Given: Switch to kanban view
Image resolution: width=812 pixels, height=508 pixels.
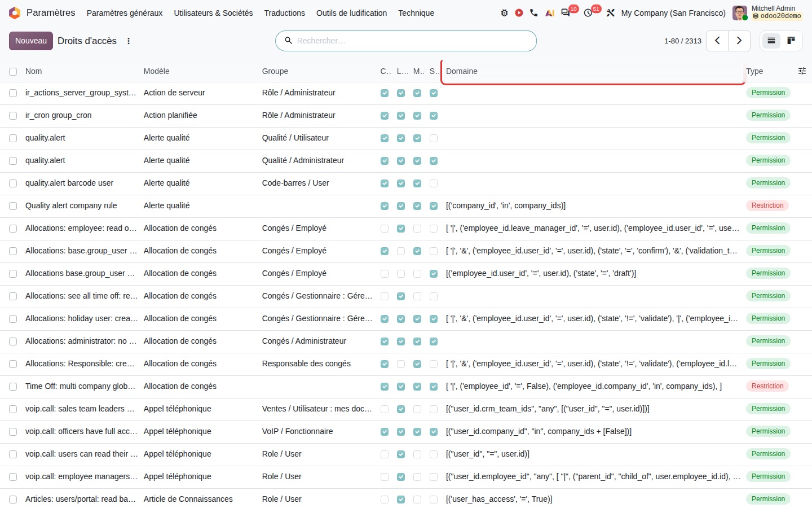Looking at the screenshot, I should [791, 41].
